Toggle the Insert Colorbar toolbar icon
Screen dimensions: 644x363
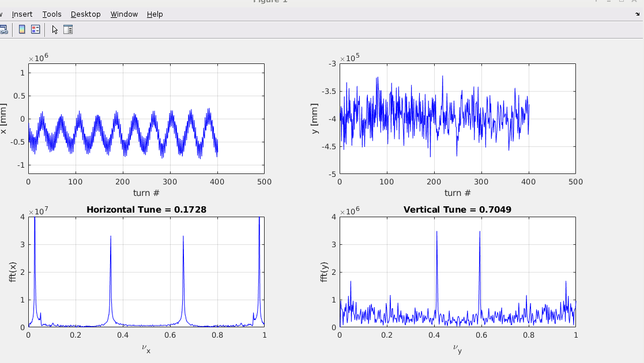22,29
